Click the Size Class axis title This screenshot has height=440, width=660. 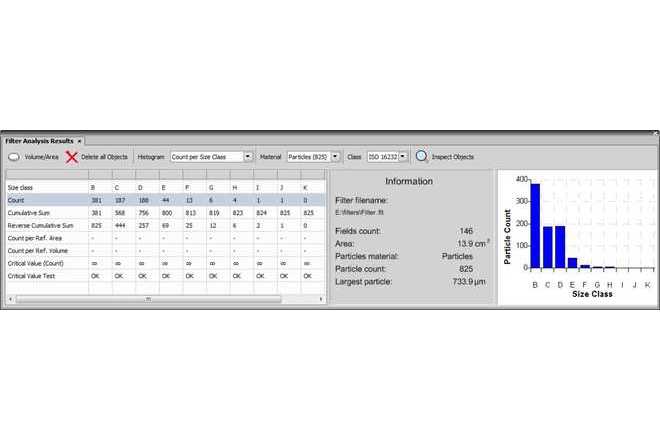(592, 294)
